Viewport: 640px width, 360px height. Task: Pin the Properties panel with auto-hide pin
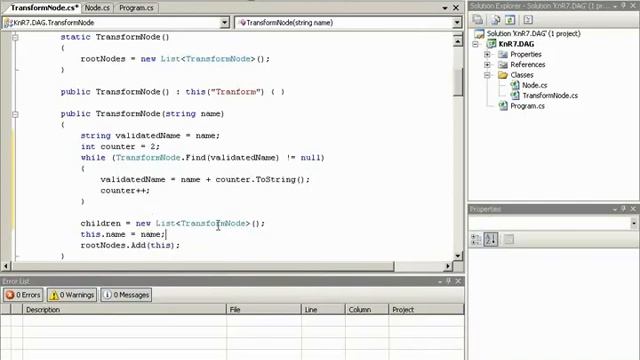(x=623, y=209)
